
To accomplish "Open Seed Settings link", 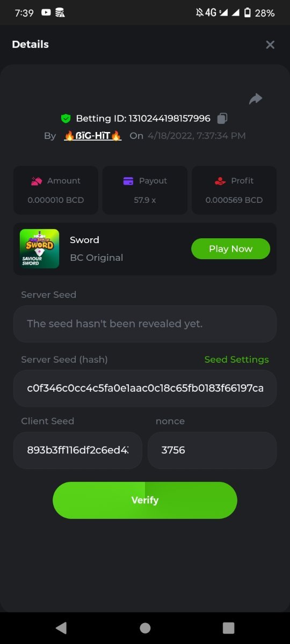I will click(236, 360).
